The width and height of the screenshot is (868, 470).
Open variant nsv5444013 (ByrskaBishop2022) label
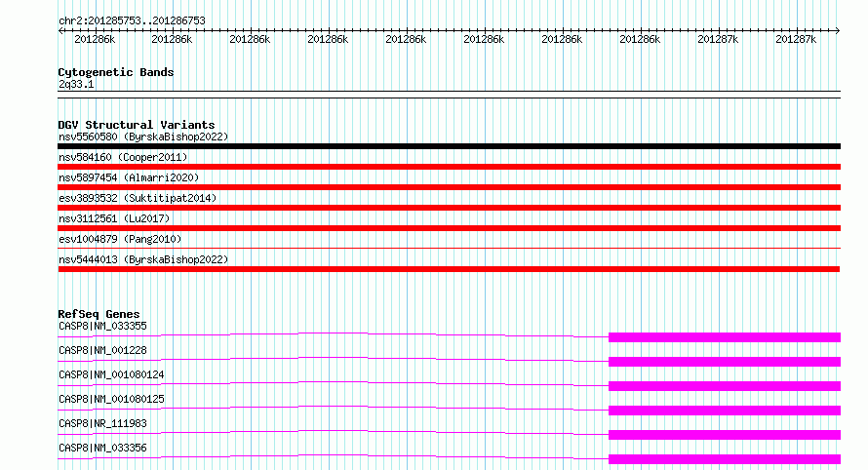click(143, 259)
